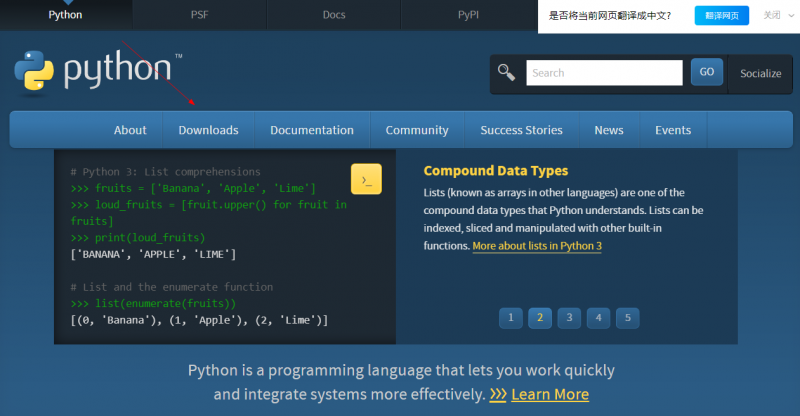This screenshot has height=416, width=800.
Task: Click the ['BANANA', 'APPLE', 'LIME'] output line
Action: click(153, 254)
